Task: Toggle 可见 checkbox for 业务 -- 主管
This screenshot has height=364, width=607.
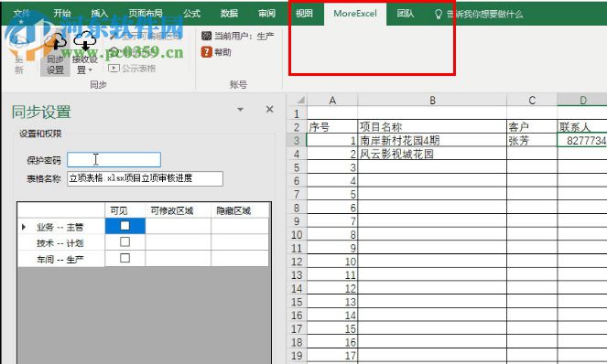Action: [125, 226]
